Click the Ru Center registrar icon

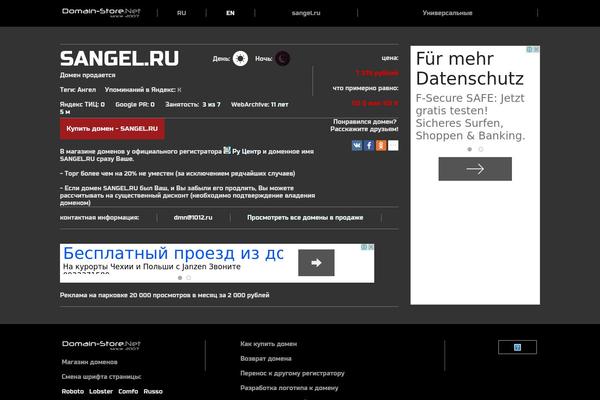tap(227, 150)
